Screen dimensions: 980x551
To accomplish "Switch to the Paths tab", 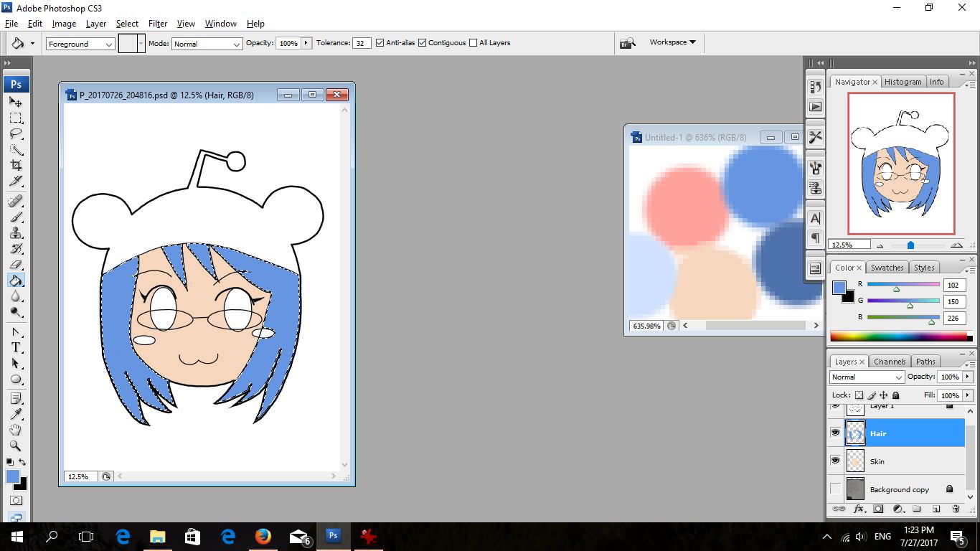I will (925, 362).
